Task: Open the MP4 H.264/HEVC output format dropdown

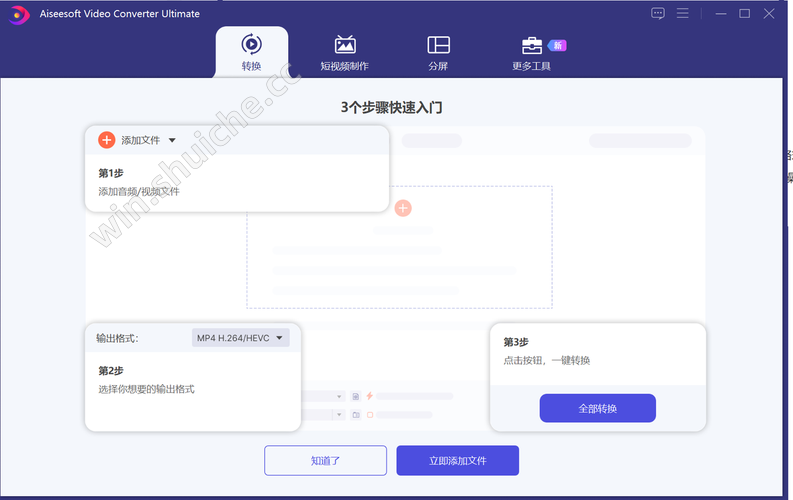Action: click(241, 338)
